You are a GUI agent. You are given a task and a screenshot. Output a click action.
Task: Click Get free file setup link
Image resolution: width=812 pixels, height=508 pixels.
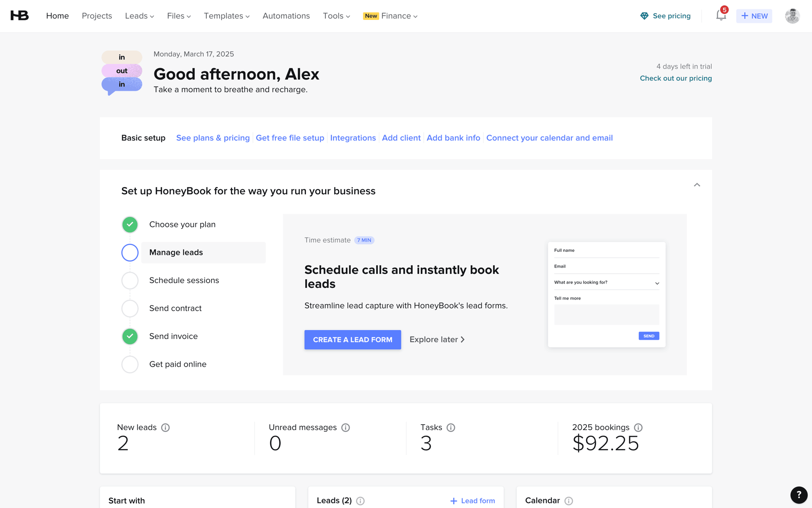(x=290, y=138)
